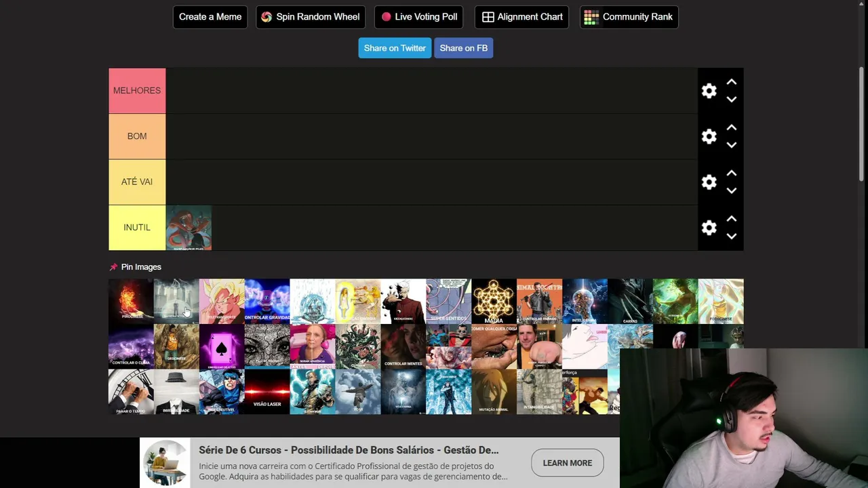868x488 pixels.
Task: Click the ad's round thumbnail image
Action: (x=166, y=463)
